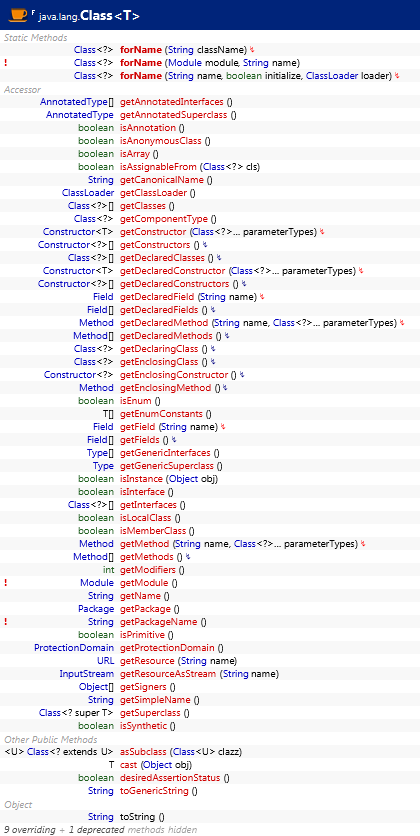Select the getResourceAsStream method

coord(168,674)
